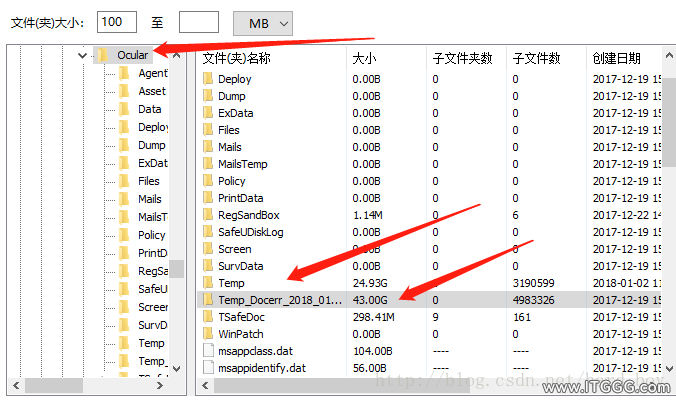This screenshot has height=400, width=676.
Task: Click the 3190599 sub-file count
Action: pos(533,283)
